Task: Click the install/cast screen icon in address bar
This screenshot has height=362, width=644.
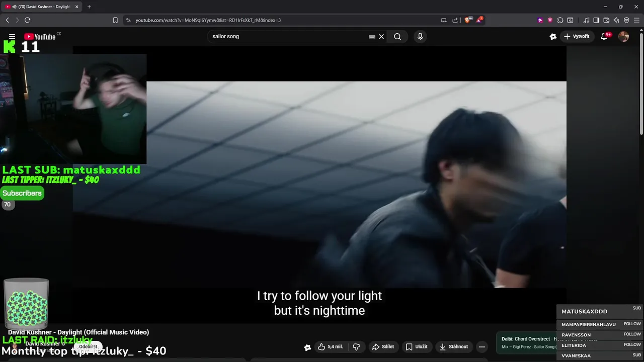Action: (444, 20)
